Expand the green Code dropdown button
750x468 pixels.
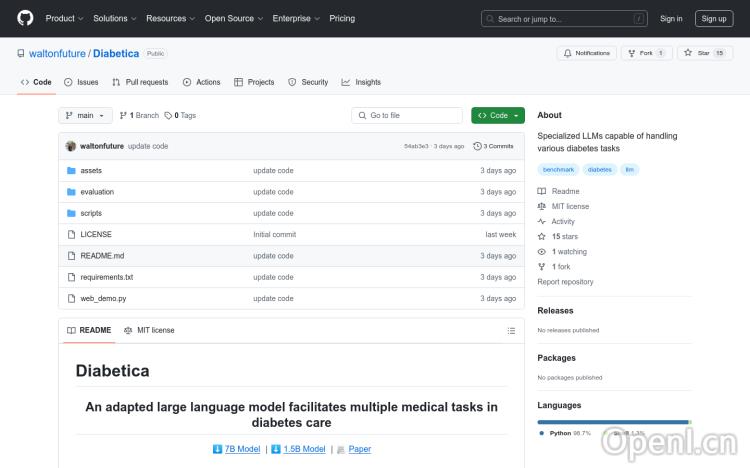(498, 115)
